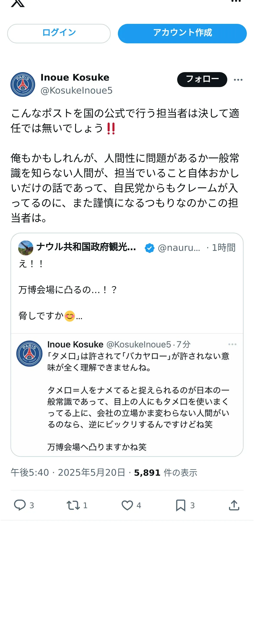
Task: Click the repost arrows icon
Action: pos(73,505)
